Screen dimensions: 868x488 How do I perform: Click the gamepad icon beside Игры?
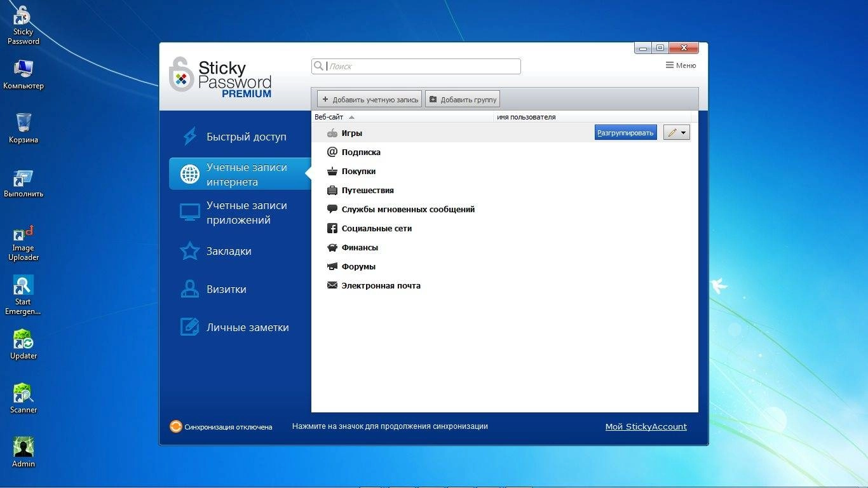point(332,133)
